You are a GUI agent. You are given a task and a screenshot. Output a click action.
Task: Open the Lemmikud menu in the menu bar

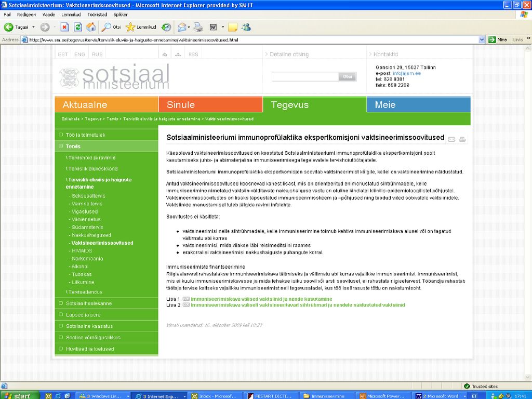click(x=71, y=15)
